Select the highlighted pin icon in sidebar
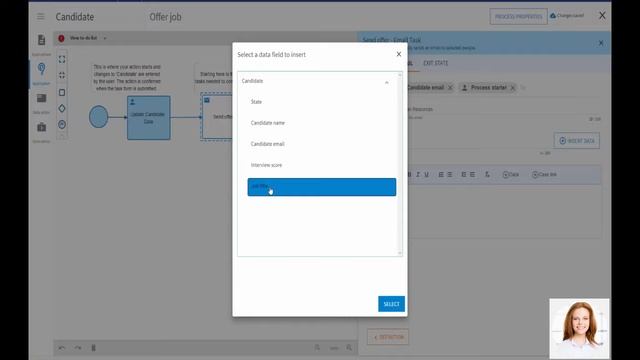Viewport: 640px width, 360px height. pyautogui.click(x=41, y=69)
